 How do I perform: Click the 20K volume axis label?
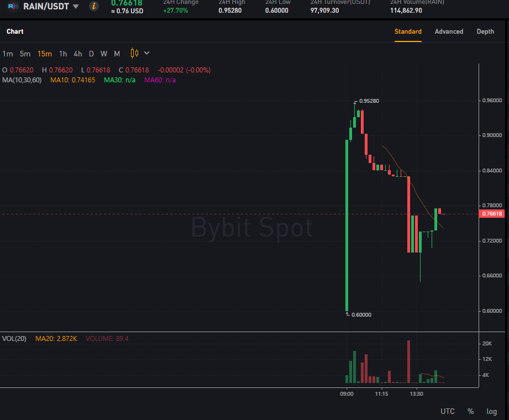[x=487, y=343]
